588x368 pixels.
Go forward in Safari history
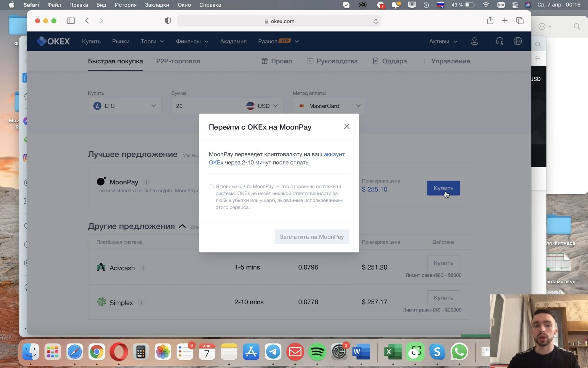pos(101,21)
